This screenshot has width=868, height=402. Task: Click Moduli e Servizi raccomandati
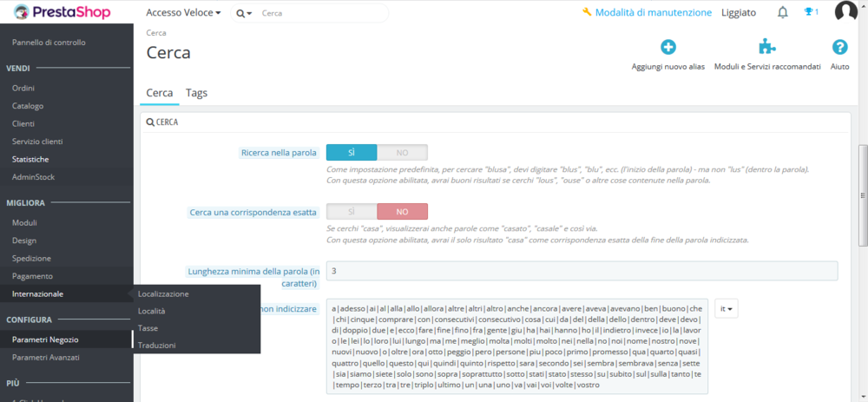coord(767,67)
